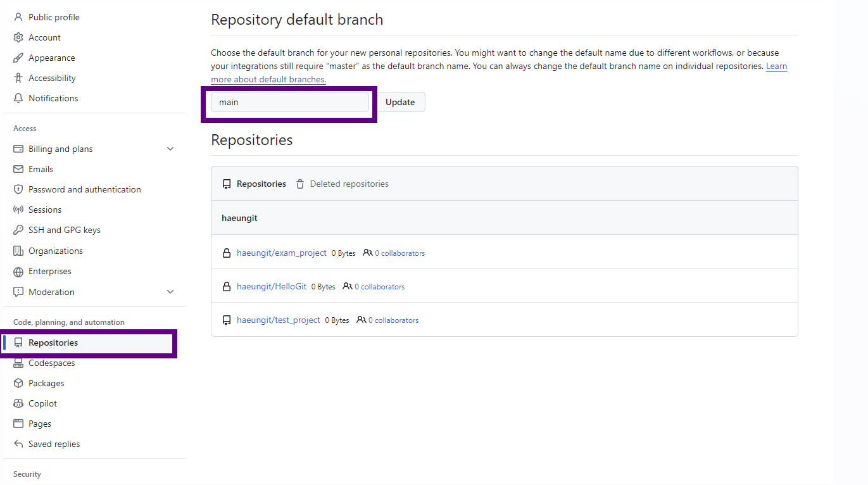Select the Copilot icon in sidebar
The height and width of the screenshot is (485, 868).
click(18, 403)
